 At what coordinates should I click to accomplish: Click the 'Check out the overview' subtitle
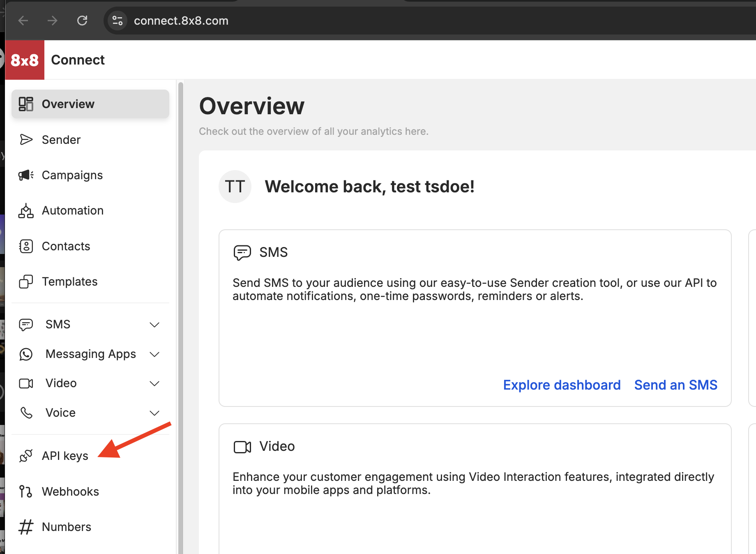(314, 132)
